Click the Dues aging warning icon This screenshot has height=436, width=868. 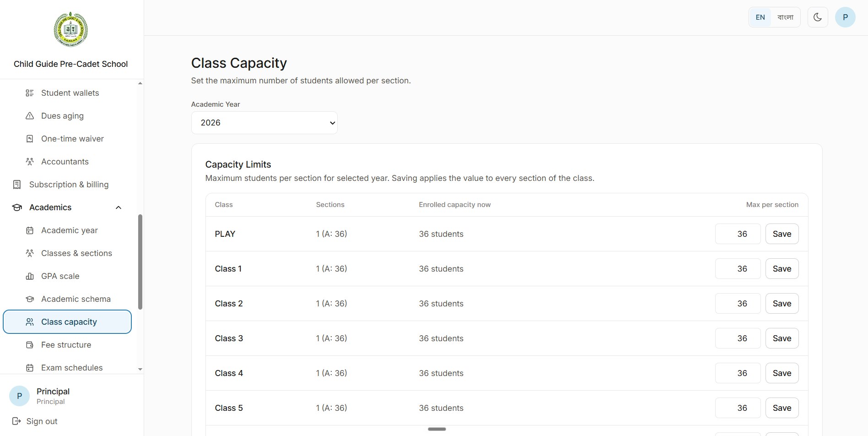[30, 116]
